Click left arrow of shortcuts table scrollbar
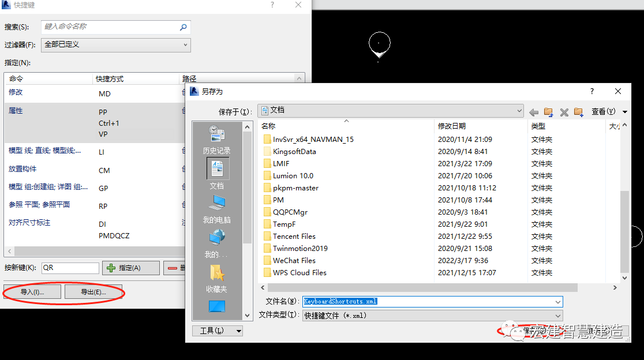644x360 pixels. [x=9, y=251]
